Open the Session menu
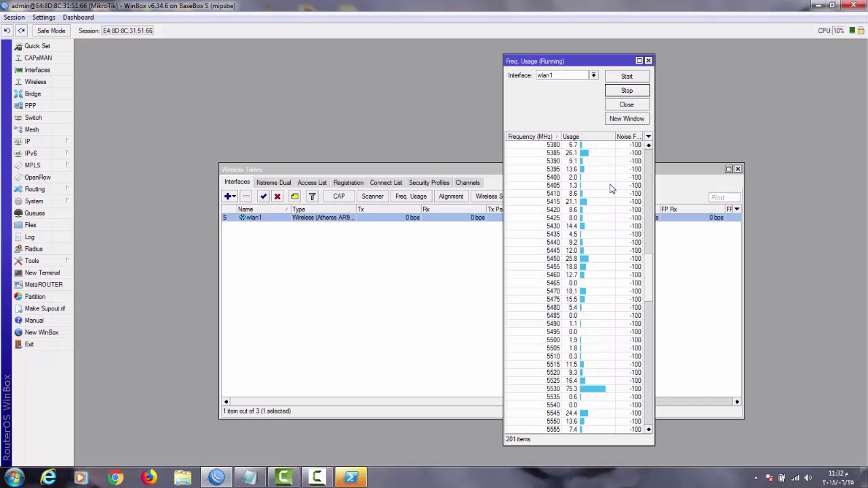 14,17
